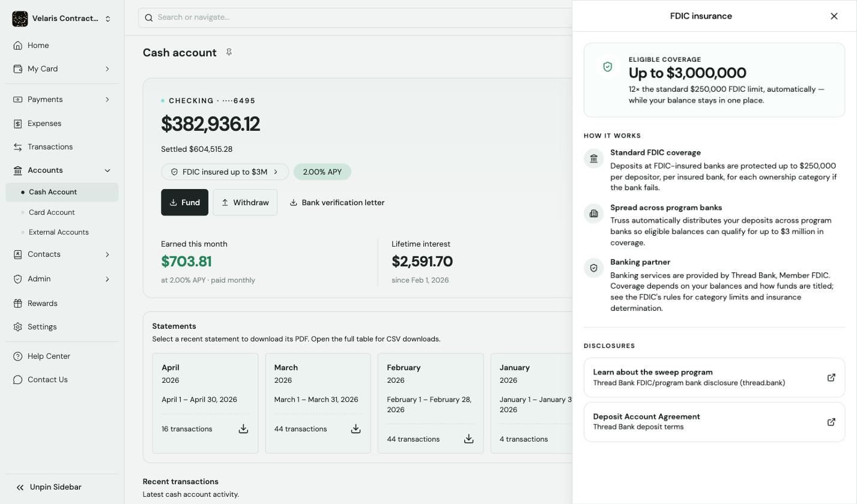
Task: Click the Velaris Contractors logo icon
Action: [20, 19]
